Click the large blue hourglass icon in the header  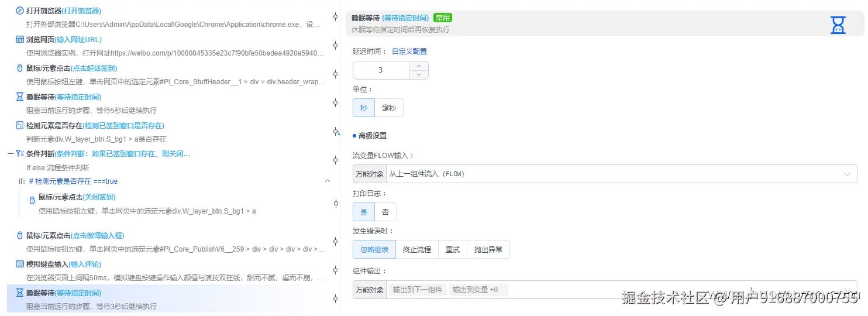click(x=838, y=25)
